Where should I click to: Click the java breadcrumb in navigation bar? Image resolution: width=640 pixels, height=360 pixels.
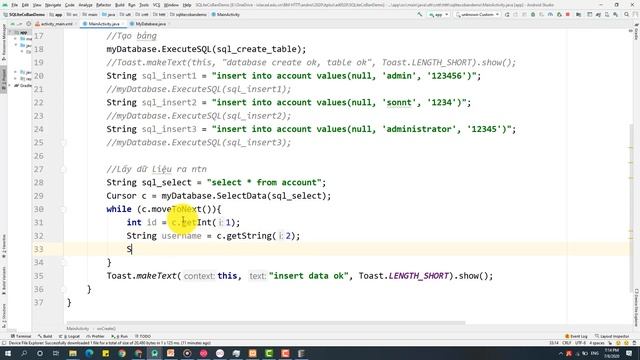pos(109,15)
